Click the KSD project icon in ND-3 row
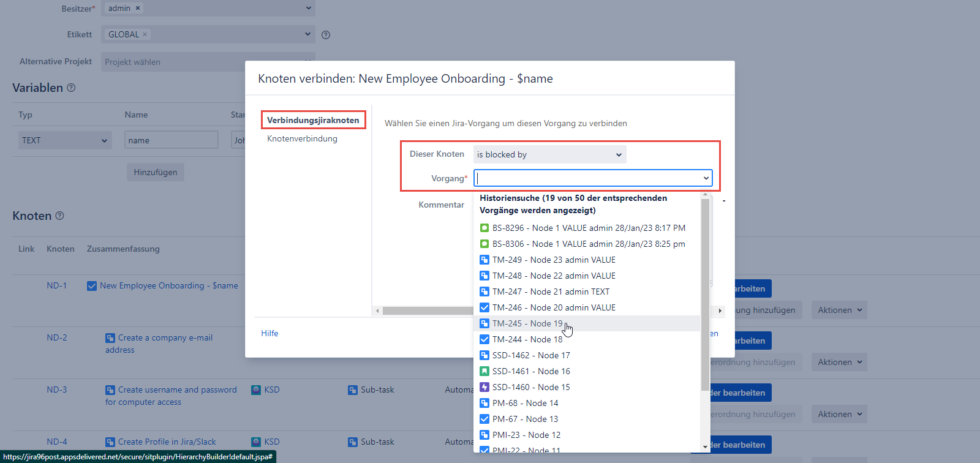The width and height of the screenshot is (980, 463). click(x=256, y=390)
